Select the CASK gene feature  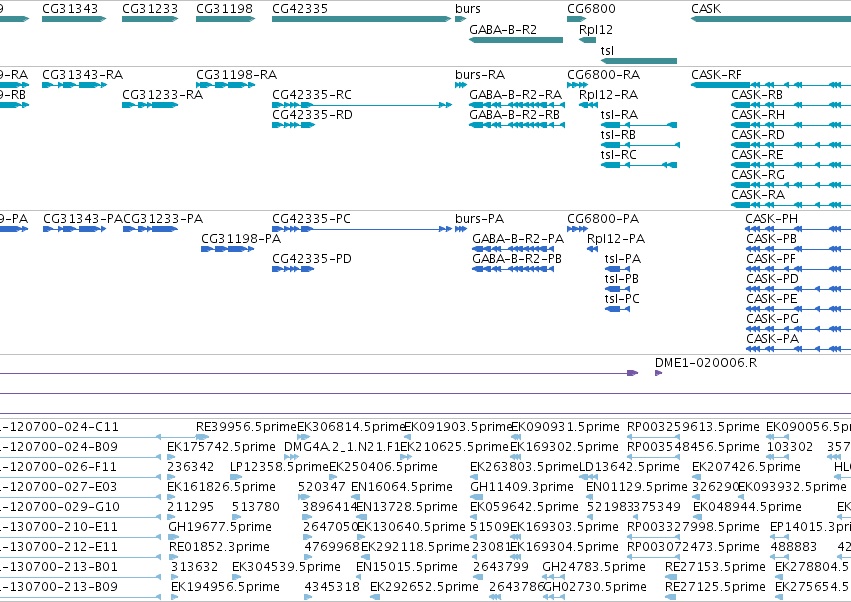(771, 19)
